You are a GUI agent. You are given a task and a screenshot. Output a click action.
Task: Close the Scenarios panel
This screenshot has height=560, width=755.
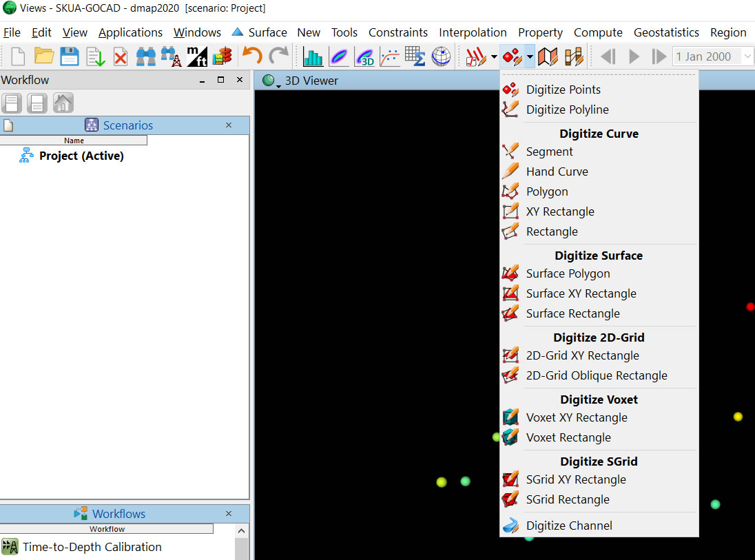click(229, 125)
